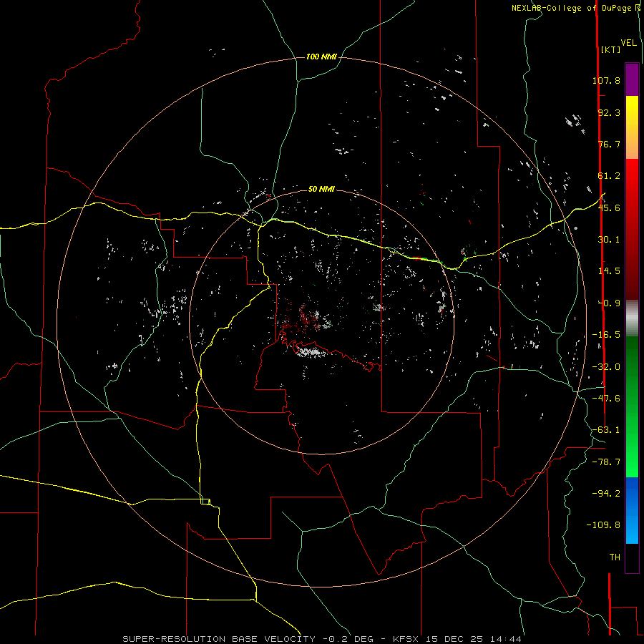Pick the yellow-orange segment of the color bar
This screenshot has height=644, width=644.
coord(632,127)
